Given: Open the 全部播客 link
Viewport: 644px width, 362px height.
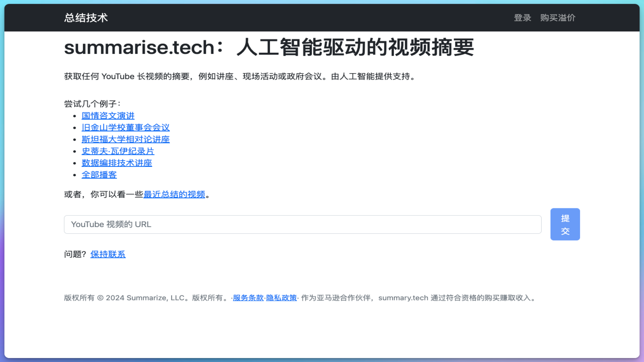Looking at the screenshot, I should tap(99, 175).
